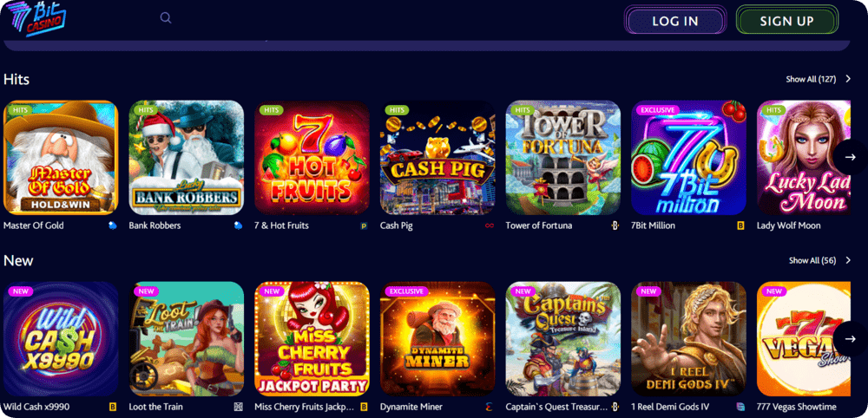The height and width of the screenshot is (418, 868).
Task: Click the search magnifier icon
Action: click(166, 18)
